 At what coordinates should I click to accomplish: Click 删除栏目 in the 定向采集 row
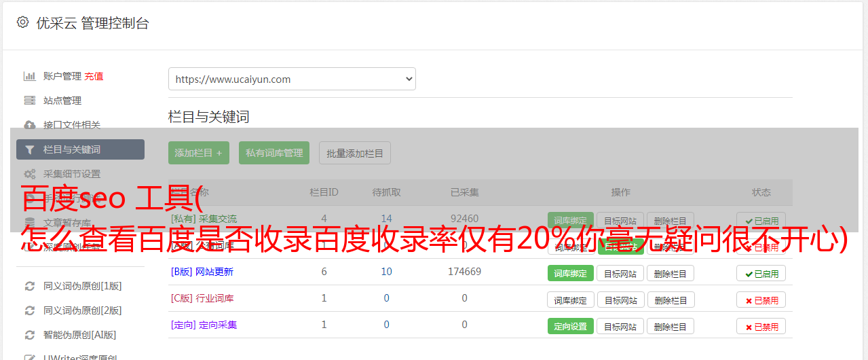tap(670, 326)
